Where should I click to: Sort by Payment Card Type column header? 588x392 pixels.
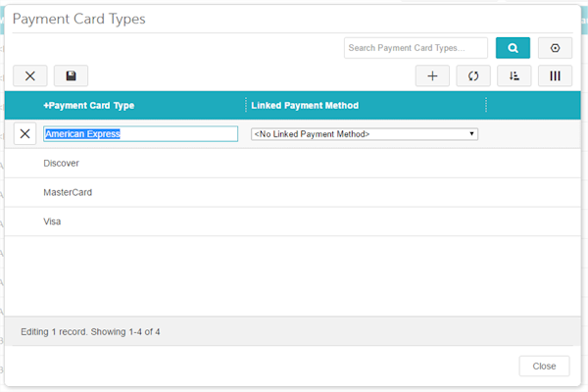(x=89, y=106)
